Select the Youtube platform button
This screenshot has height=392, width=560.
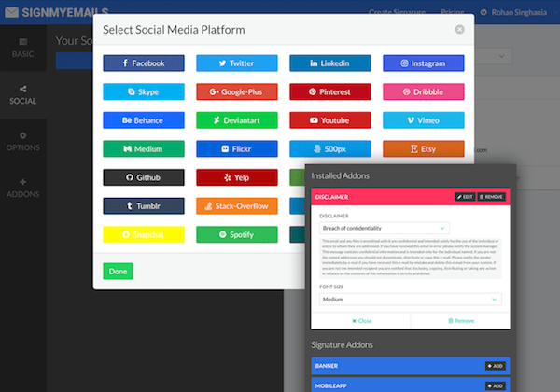tap(330, 120)
